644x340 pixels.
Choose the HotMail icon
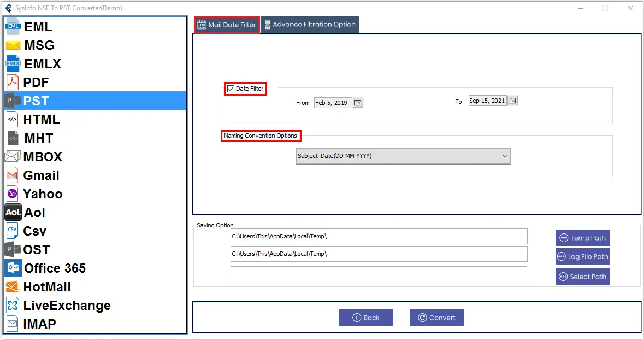pos(13,287)
